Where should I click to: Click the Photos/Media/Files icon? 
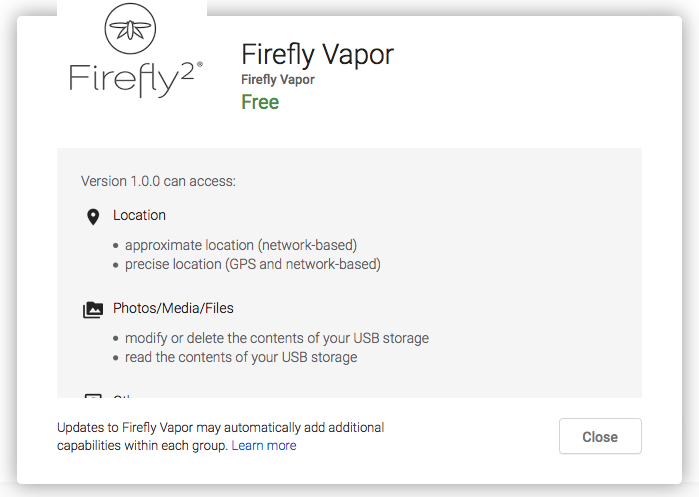(93, 309)
